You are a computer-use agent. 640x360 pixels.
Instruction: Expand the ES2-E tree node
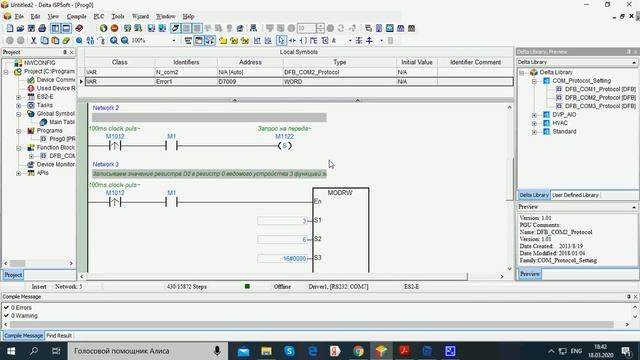click(x=18, y=97)
